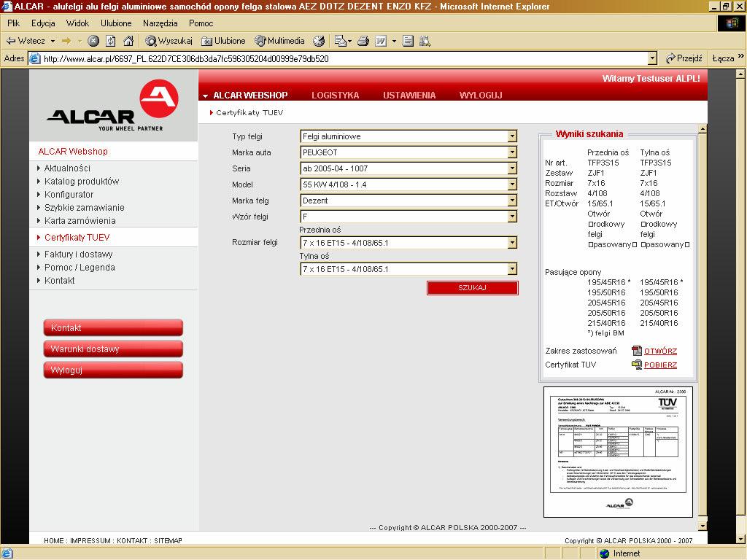Click the SITEMAP footer link
This screenshot has height=560, width=747.
168,541
